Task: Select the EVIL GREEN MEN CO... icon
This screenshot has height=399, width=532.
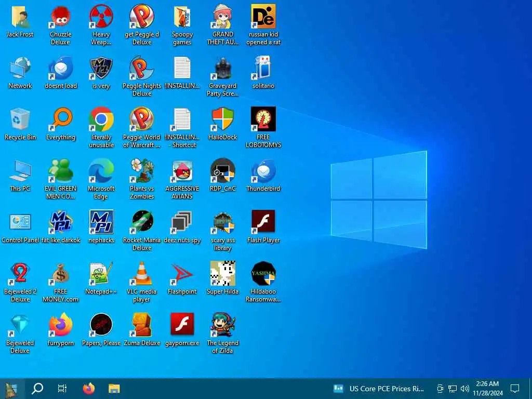Action: [60, 170]
